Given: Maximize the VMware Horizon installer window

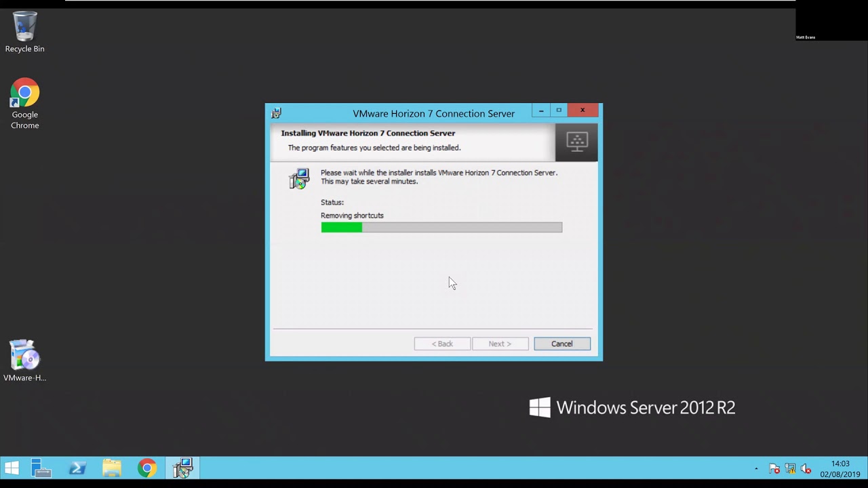Looking at the screenshot, I should (x=559, y=110).
